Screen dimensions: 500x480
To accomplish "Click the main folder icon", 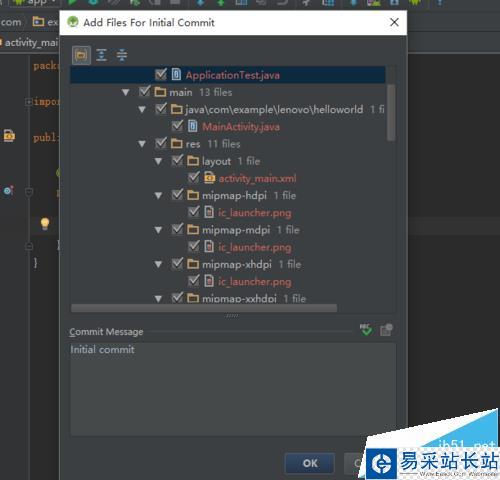I will point(160,92).
